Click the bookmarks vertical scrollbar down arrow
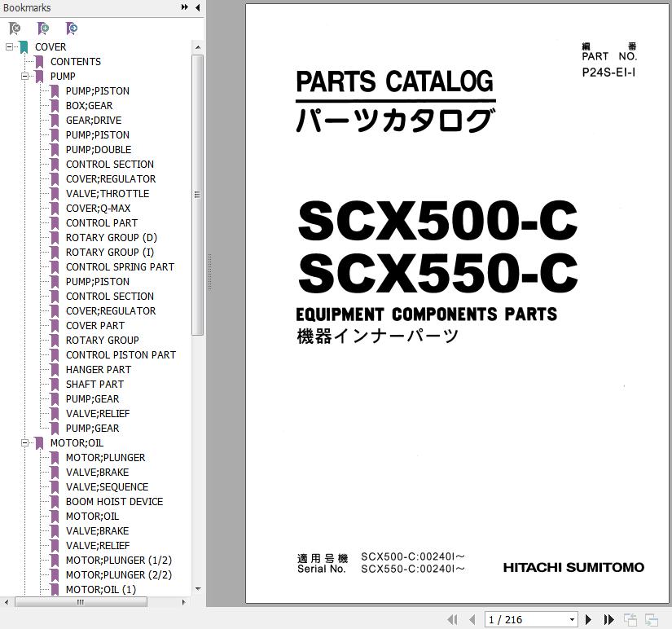The height and width of the screenshot is (629, 672). (x=197, y=589)
